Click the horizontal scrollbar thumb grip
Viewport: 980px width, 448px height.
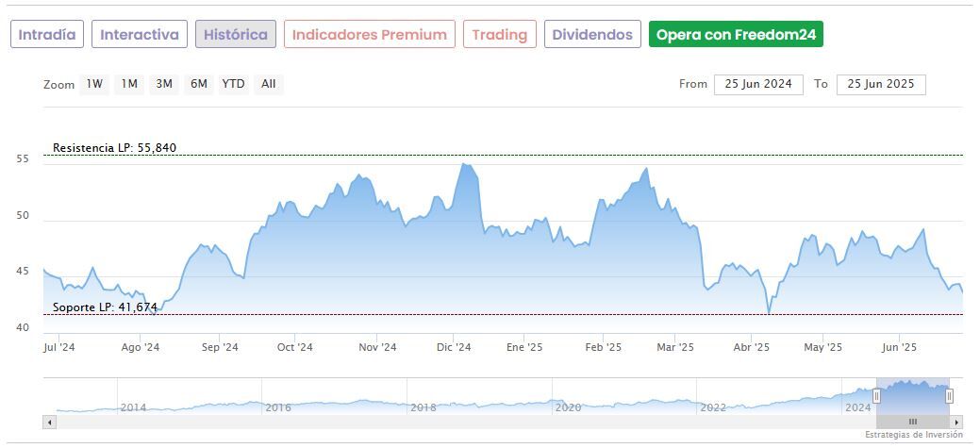(912, 422)
